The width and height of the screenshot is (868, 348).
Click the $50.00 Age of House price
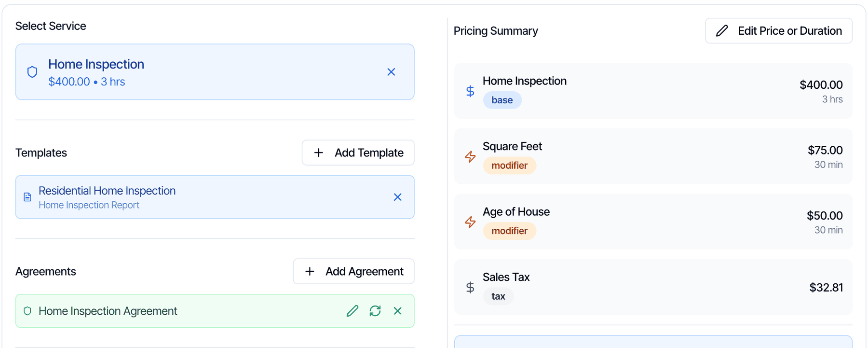pos(825,216)
